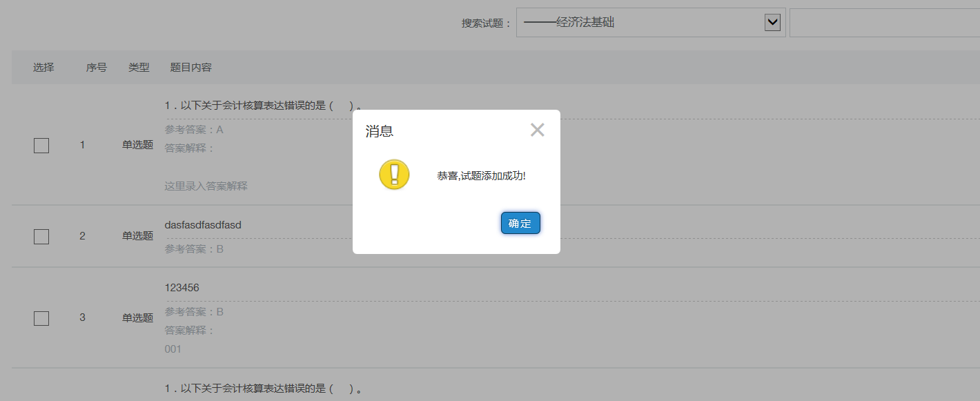Click the 消息 dialog title
This screenshot has height=401, width=980.
[380, 131]
